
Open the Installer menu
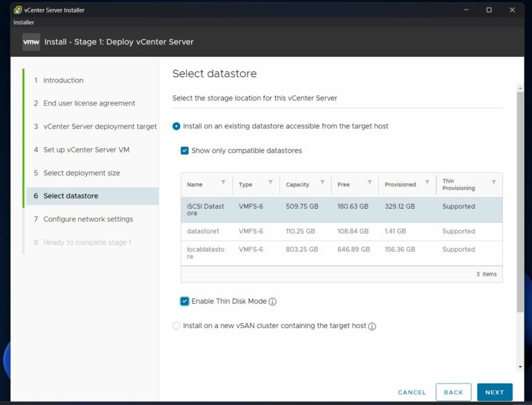[24, 22]
